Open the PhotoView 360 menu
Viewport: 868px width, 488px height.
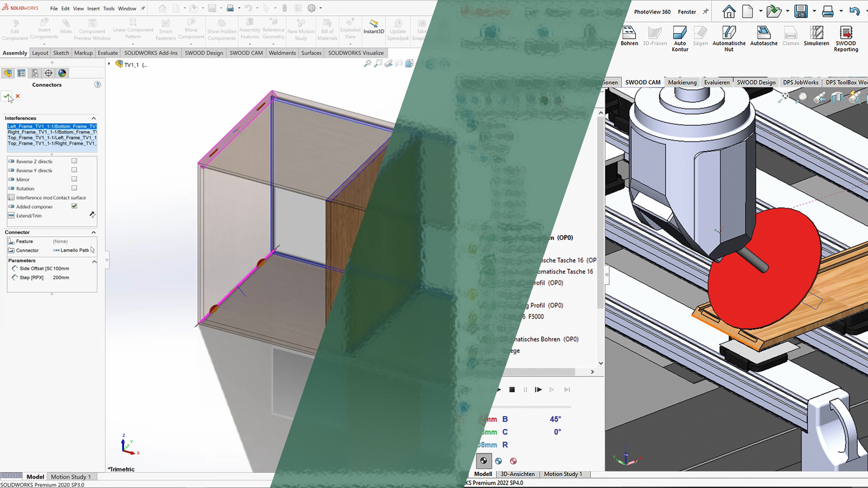click(652, 12)
